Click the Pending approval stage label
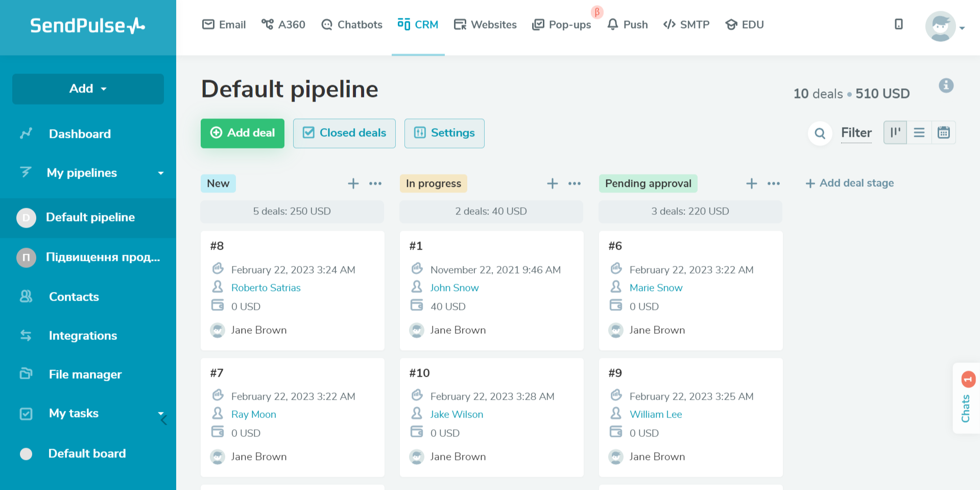 tap(648, 183)
